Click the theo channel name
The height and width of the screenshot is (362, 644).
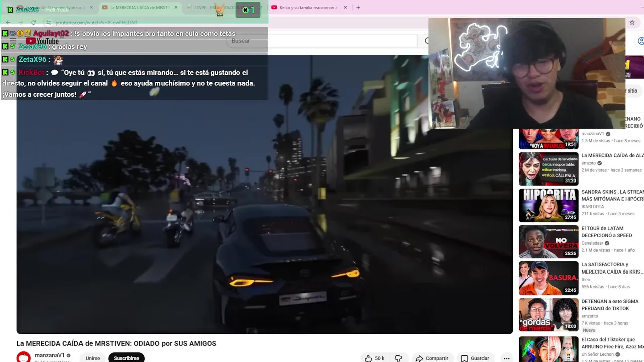tap(586, 280)
